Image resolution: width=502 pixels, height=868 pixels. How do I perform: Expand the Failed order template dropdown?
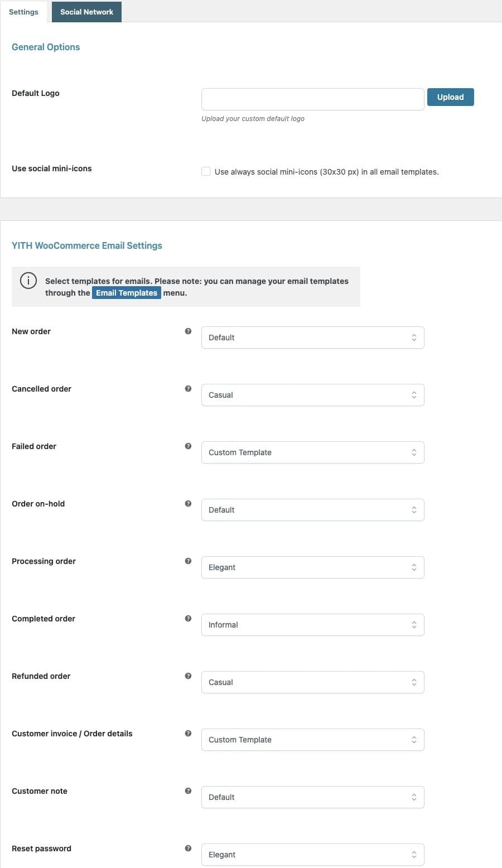click(x=313, y=452)
